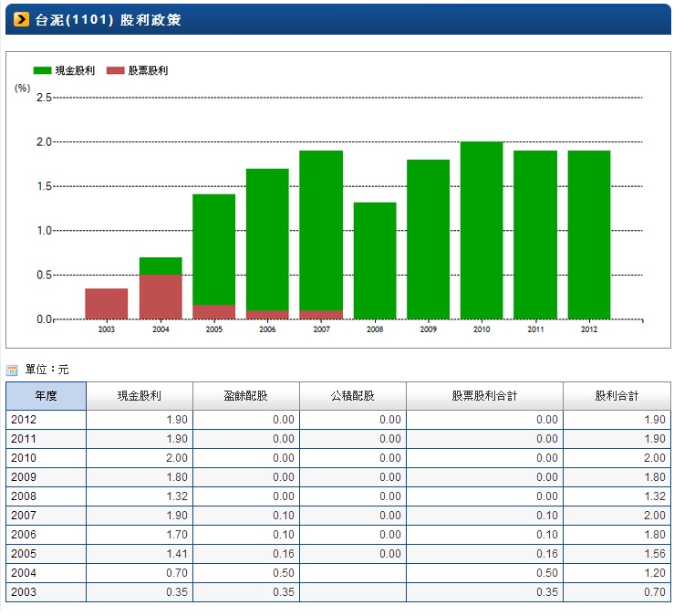Screen dimensions: 674x616
Task: Click the 2010 green bar in the chart
Action: [x=482, y=230]
